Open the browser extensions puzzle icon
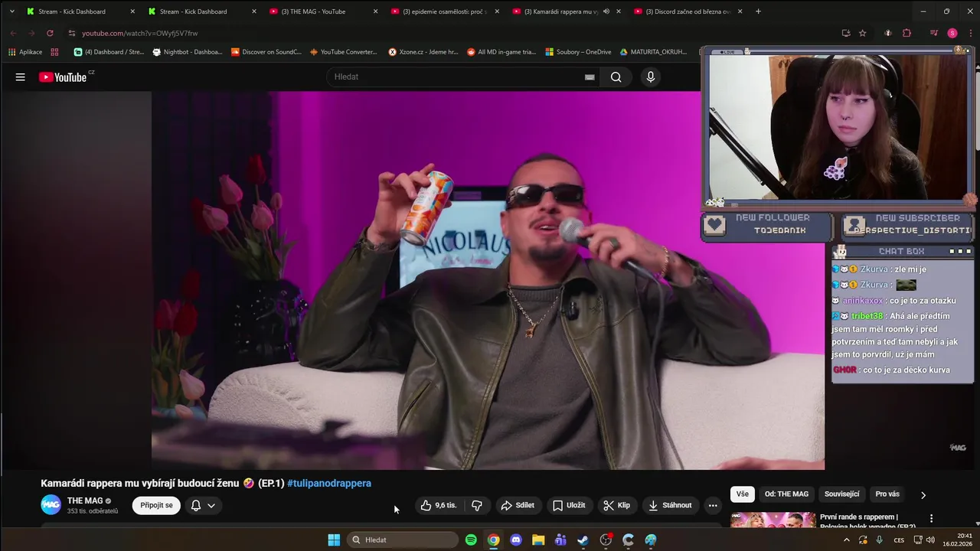Image resolution: width=980 pixels, height=551 pixels. pyautogui.click(x=906, y=33)
